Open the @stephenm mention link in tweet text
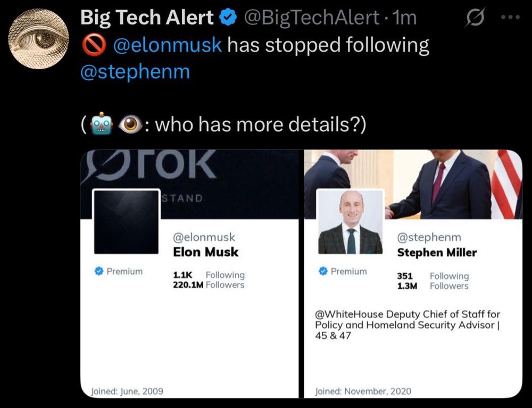The height and width of the screenshot is (408, 532). [135, 72]
